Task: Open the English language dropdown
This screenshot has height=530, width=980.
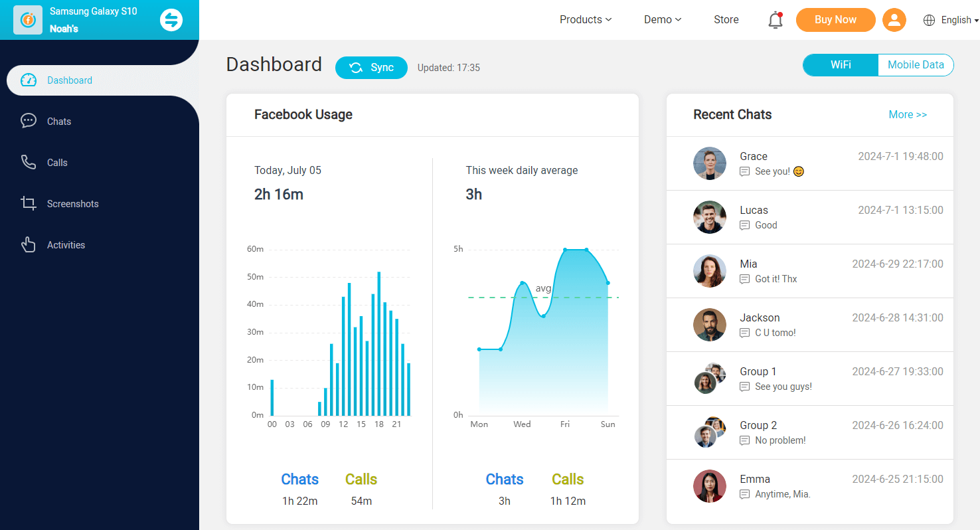Action: [x=959, y=20]
